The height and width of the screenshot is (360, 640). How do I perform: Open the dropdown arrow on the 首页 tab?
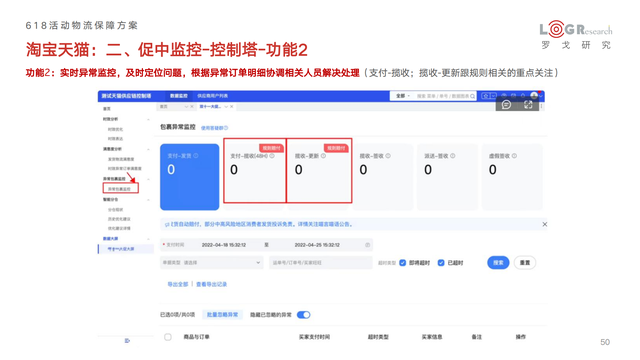pyautogui.click(x=186, y=107)
